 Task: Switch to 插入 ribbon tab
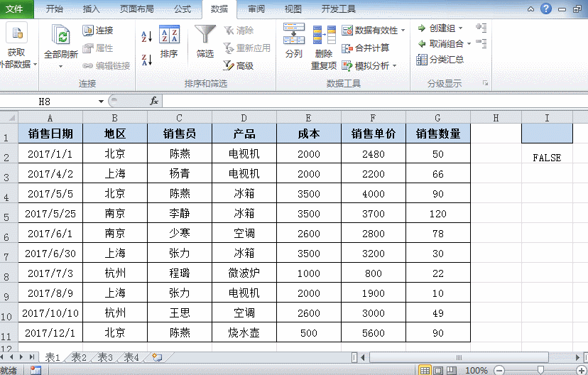point(91,9)
